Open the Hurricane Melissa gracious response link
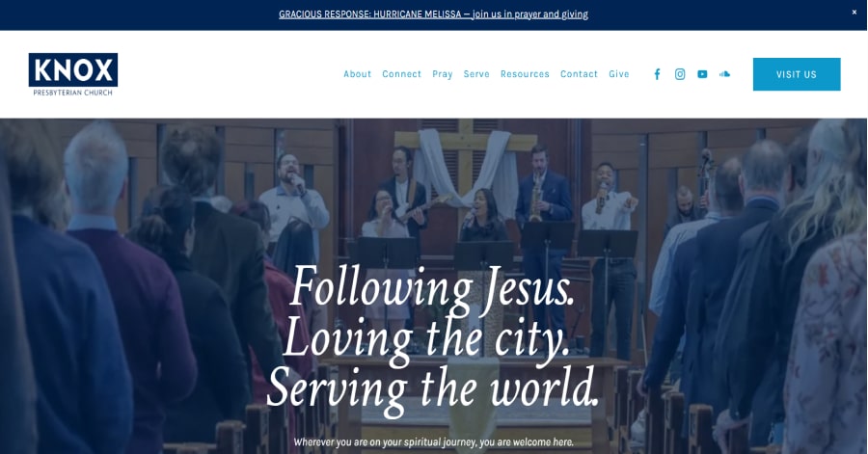The width and height of the screenshot is (868, 454). tap(433, 14)
